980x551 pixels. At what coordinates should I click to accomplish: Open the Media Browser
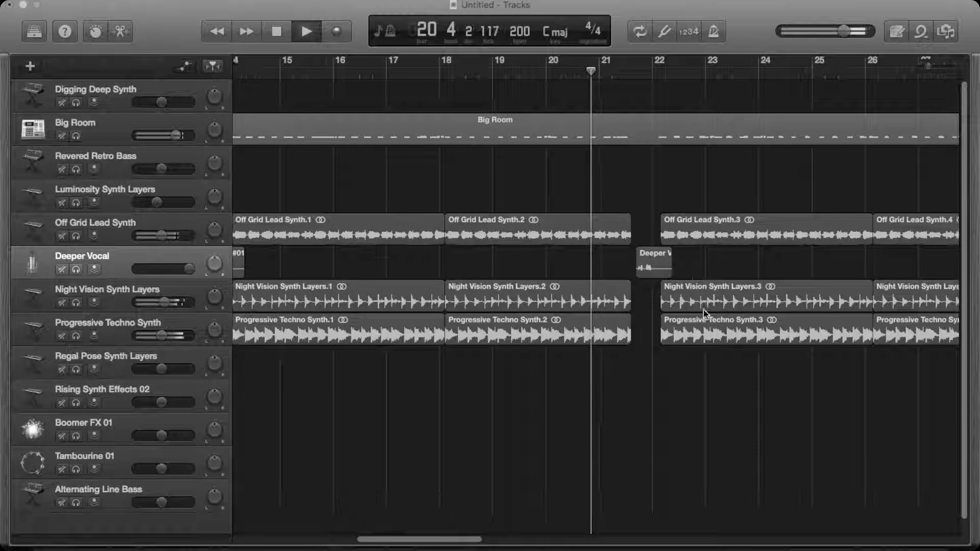[x=946, y=32]
